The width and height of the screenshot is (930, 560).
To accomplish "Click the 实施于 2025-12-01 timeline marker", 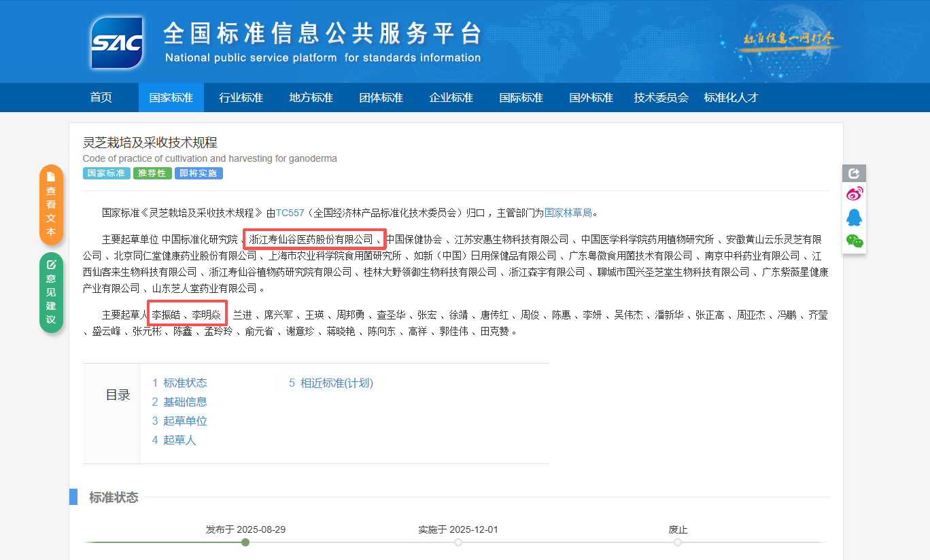I will (458, 542).
